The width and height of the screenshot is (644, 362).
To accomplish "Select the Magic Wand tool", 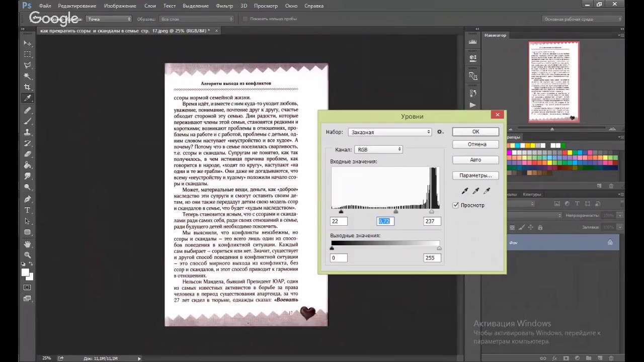I will point(28,76).
